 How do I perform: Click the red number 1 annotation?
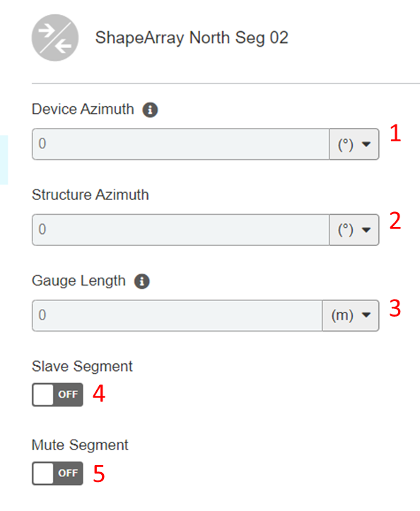click(x=395, y=133)
